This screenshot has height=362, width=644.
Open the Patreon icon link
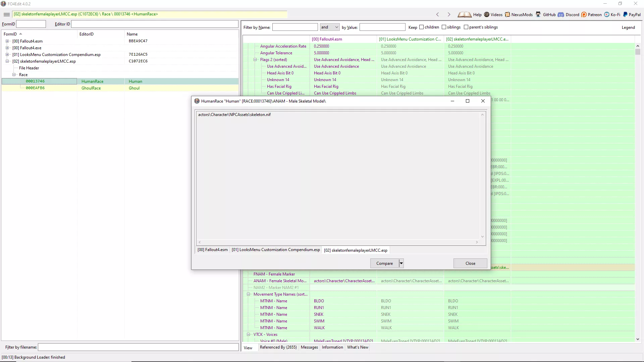[584, 14]
